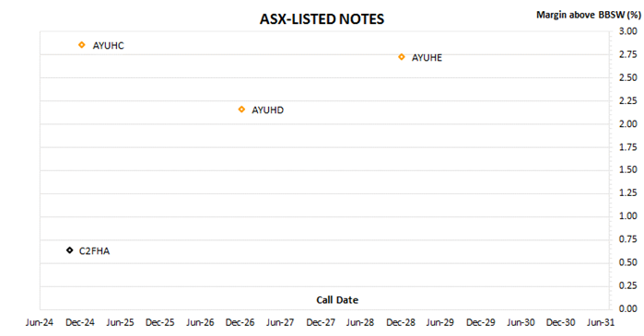
Task: Click the AYUHE data label
Action: (427, 58)
